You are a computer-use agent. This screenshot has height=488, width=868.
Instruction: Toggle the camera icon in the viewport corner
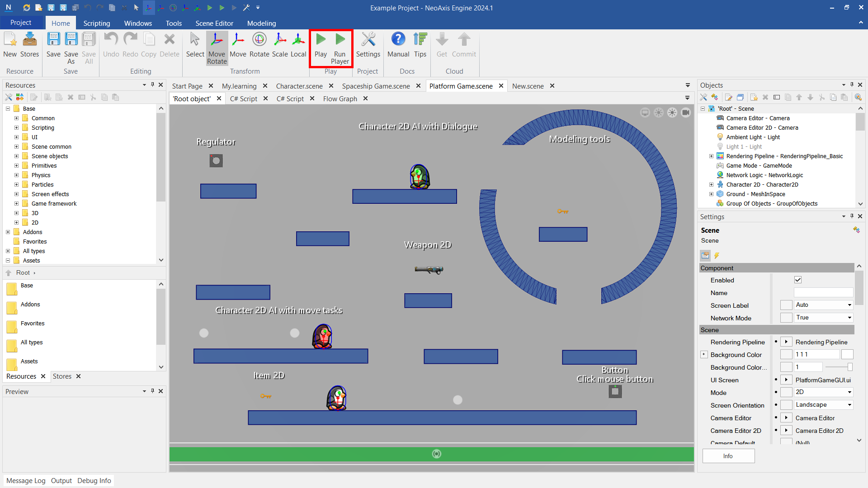click(x=686, y=113)
